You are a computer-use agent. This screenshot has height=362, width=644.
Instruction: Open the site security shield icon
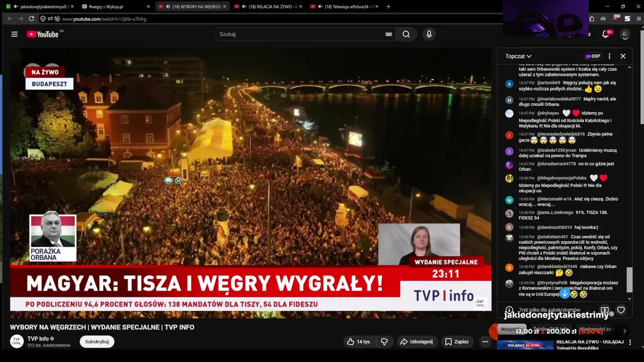coord(43,19)
